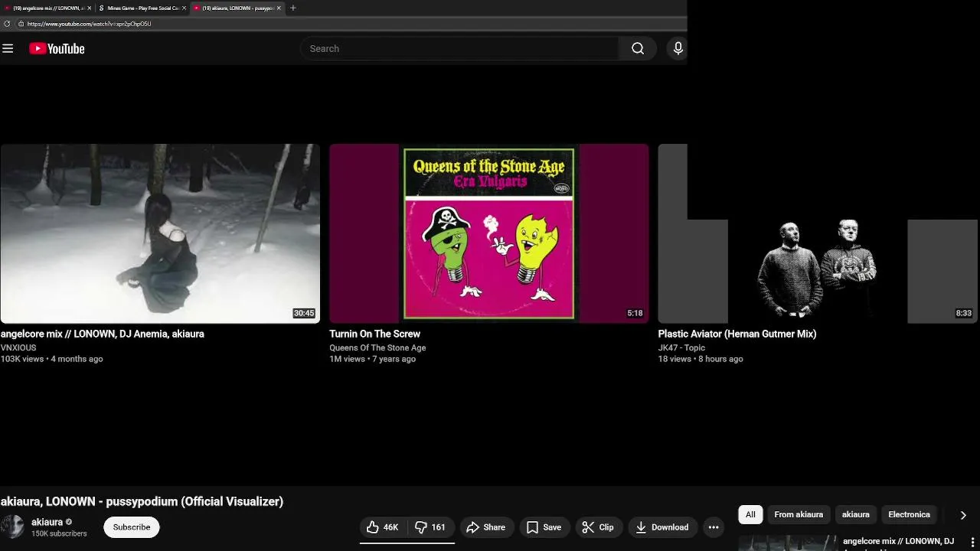Open akiaura channel name link

coord(47,522)
